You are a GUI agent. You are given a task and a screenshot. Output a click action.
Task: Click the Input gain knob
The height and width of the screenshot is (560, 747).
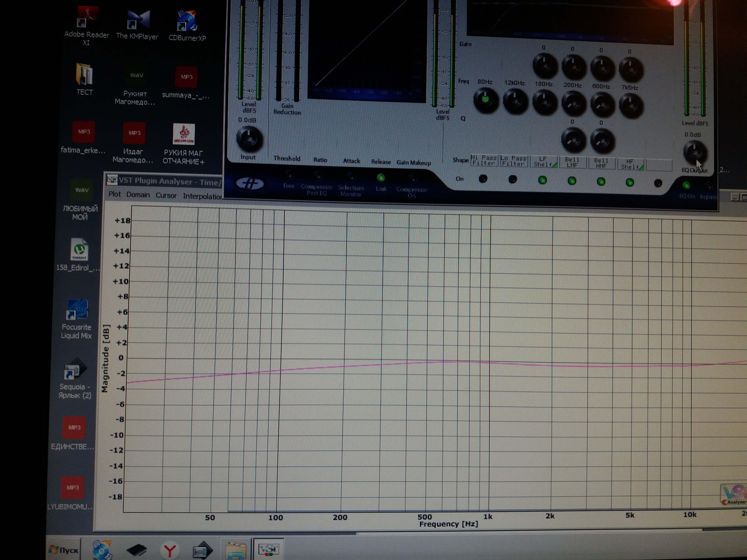pos(249,139)
